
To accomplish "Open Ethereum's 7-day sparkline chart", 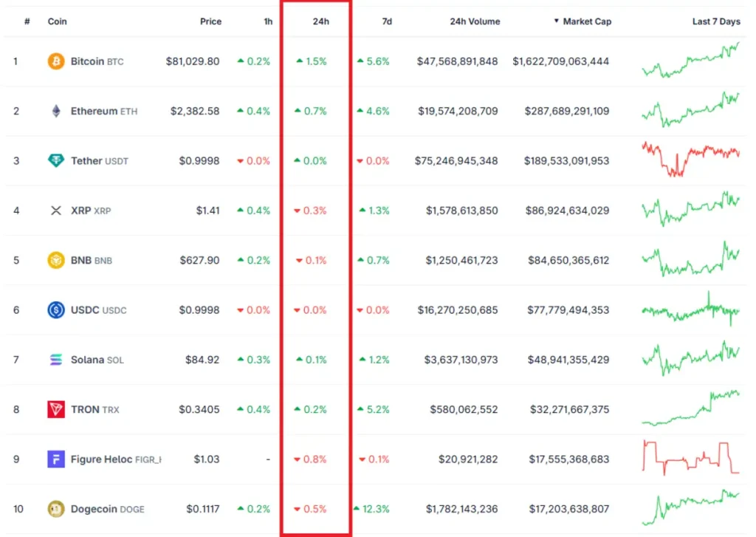I will [x=690, y=109].
